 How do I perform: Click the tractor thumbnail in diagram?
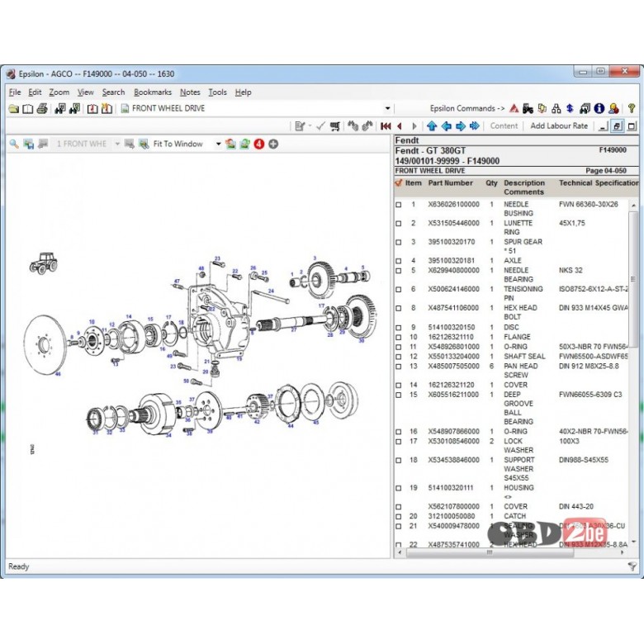[44, 263]
